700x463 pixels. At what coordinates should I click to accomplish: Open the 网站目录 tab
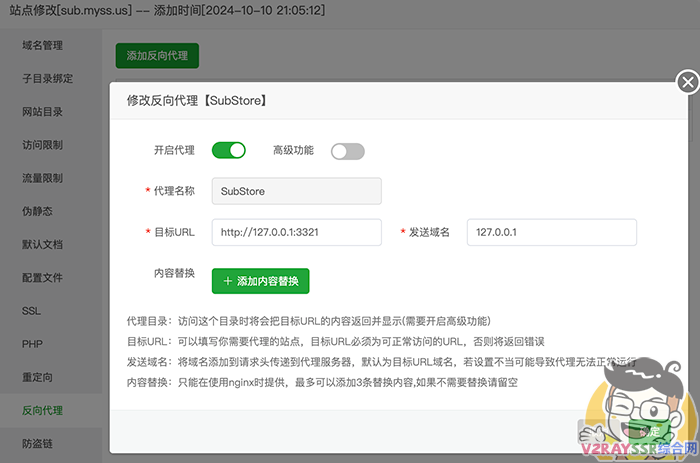point(43,112)
